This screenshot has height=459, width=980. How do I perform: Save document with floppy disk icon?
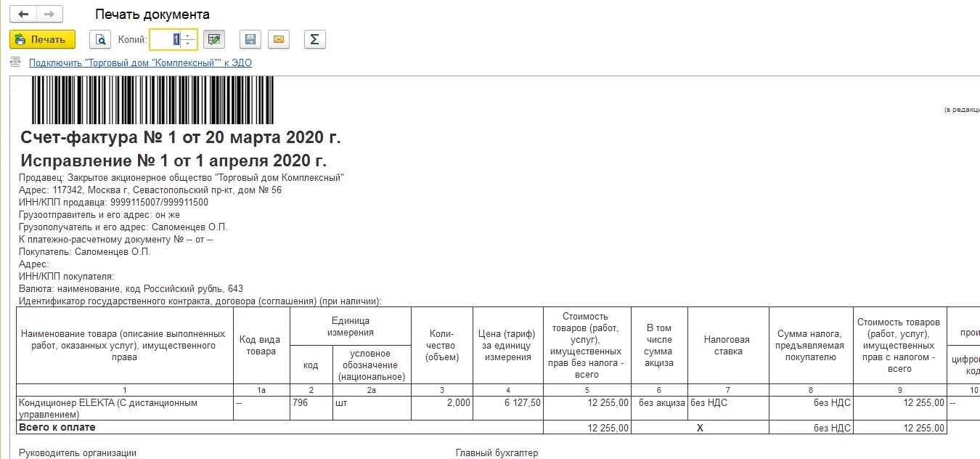(250, 39)
